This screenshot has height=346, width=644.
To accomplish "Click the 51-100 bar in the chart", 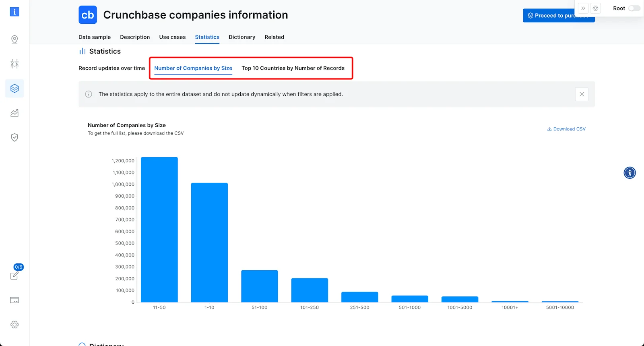I will tap(260, 286).
